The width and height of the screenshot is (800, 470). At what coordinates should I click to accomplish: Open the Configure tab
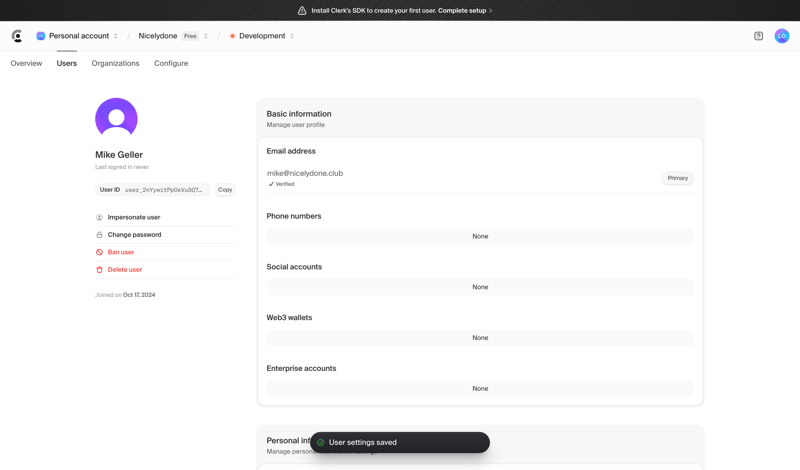171,63
